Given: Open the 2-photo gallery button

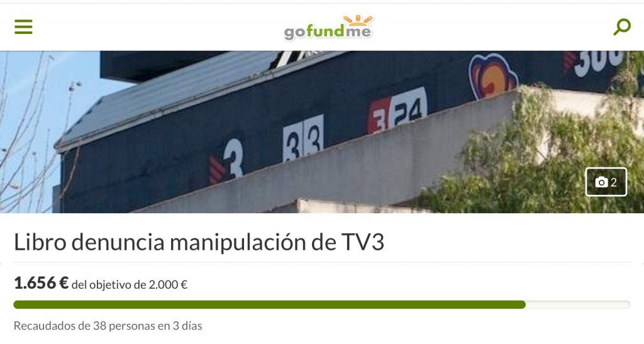Looking at the screenshot, I should (606, 182).
